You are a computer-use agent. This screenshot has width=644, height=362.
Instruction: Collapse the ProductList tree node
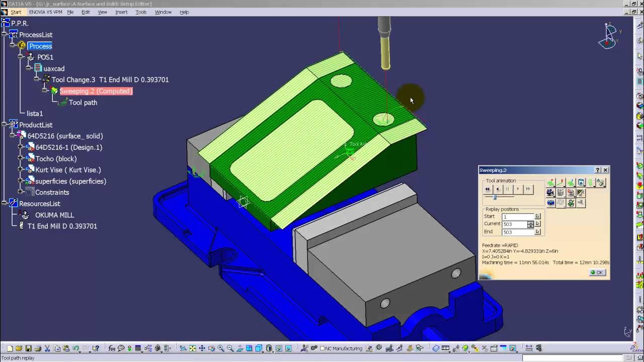pos(4,125)
